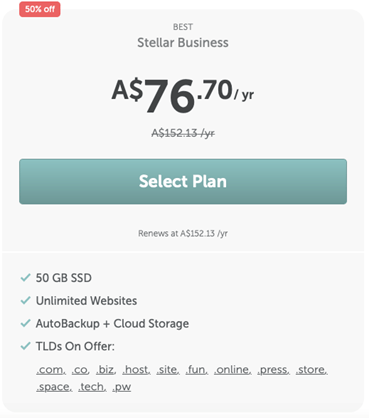Open the .press TLD link
Image resolution: width=369 pixels, height=418 pixels.
(273, 370)
